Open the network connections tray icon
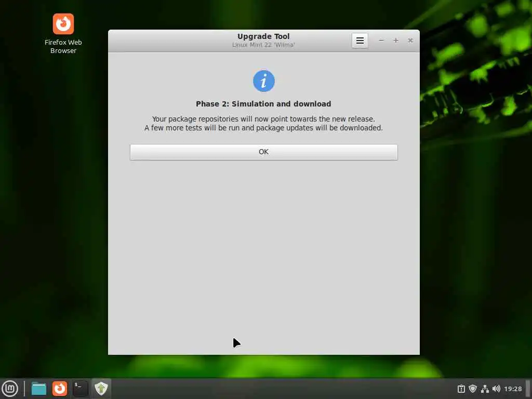The height and width of the screenshot is (399, 532). pyautogui.click(x=485, y=389)
